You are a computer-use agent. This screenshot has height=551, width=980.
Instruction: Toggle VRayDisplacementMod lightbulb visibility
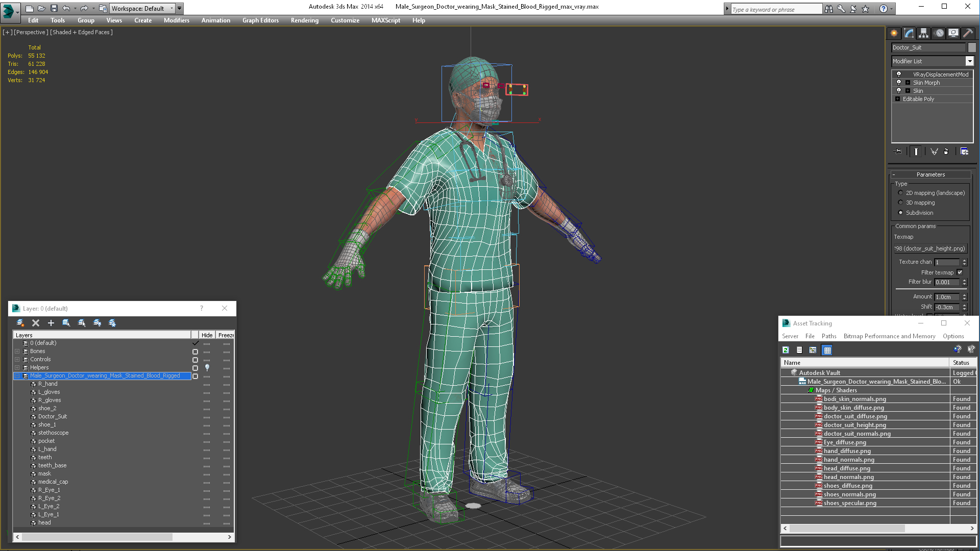click(x=899, y=74)
